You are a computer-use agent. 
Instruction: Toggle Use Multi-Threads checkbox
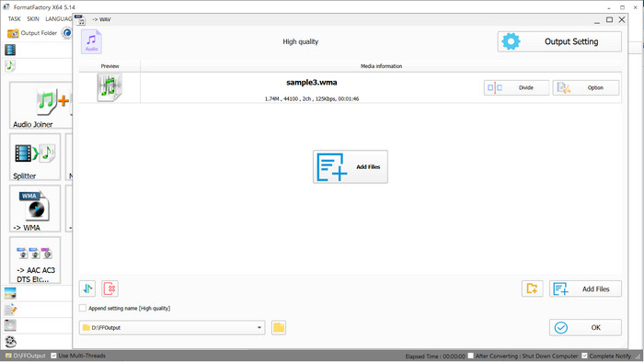(x=53, y=356)
